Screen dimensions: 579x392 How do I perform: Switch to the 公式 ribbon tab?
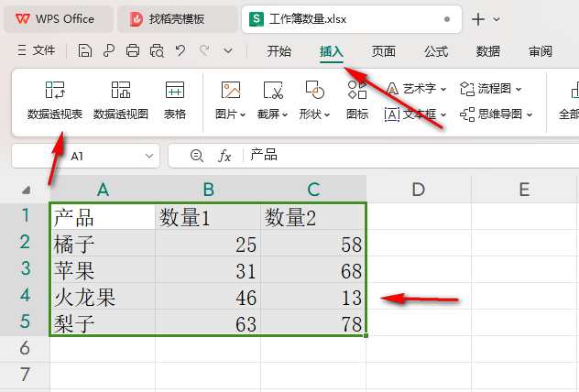436,51
